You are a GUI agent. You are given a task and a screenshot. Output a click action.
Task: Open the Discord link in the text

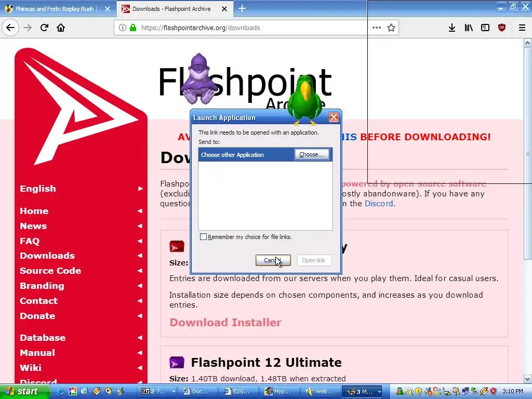[379, 204]
